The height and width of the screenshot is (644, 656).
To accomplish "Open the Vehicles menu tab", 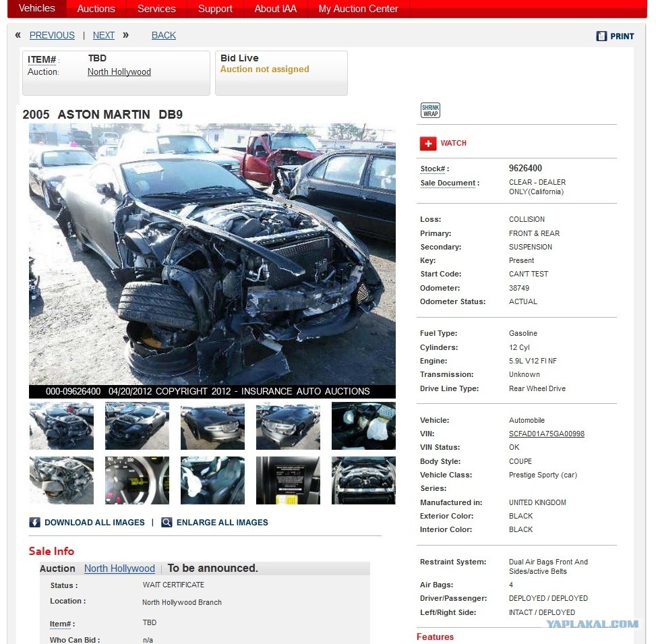I will pyautogui.click(x=37, y=8).
